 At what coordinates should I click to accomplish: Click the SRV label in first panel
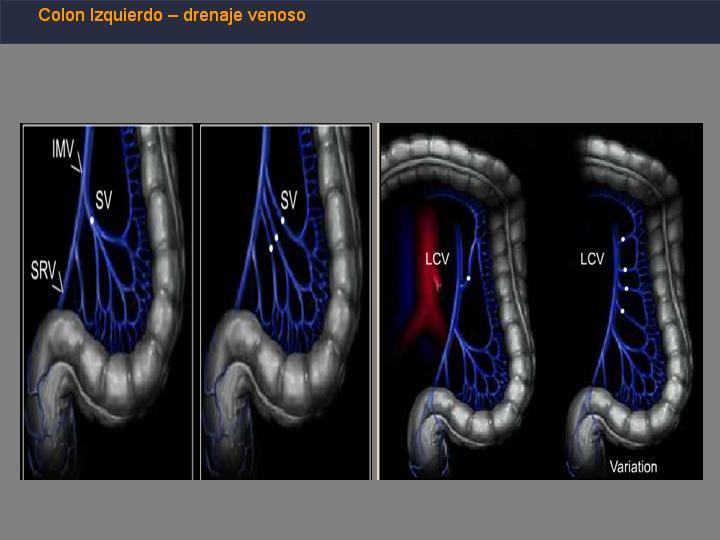pos(43,270)
